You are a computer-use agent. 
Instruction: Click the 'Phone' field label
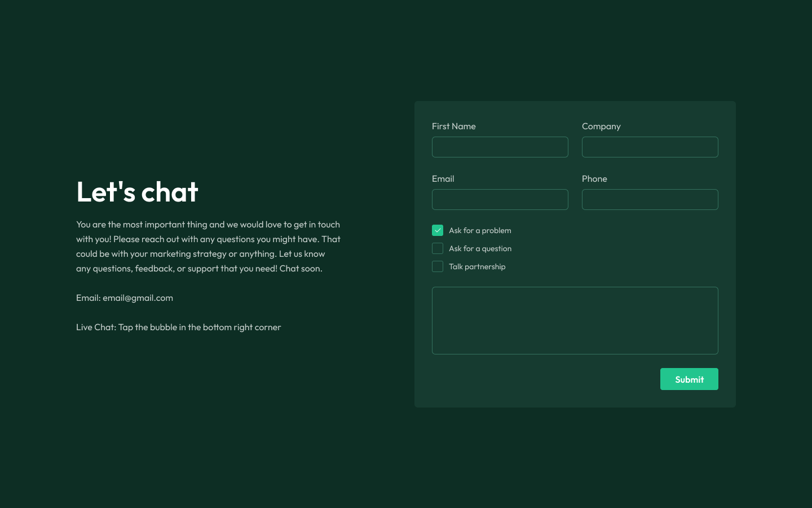tap(594, 179)
